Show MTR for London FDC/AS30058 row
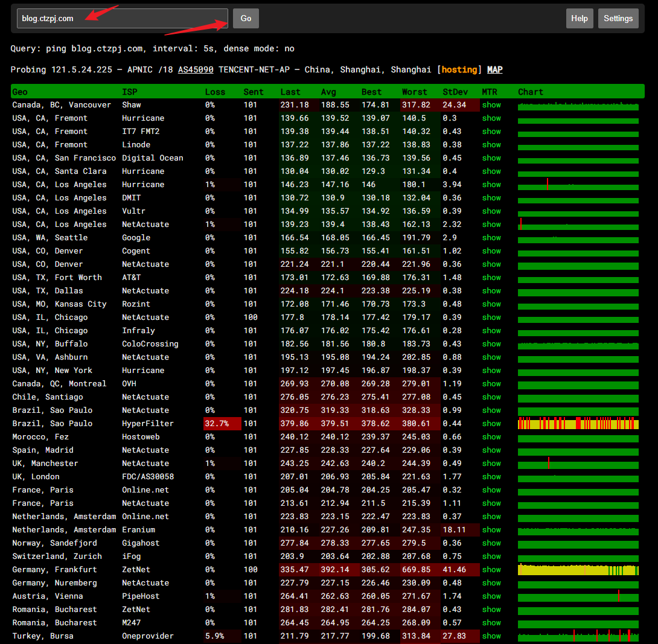 491,477
